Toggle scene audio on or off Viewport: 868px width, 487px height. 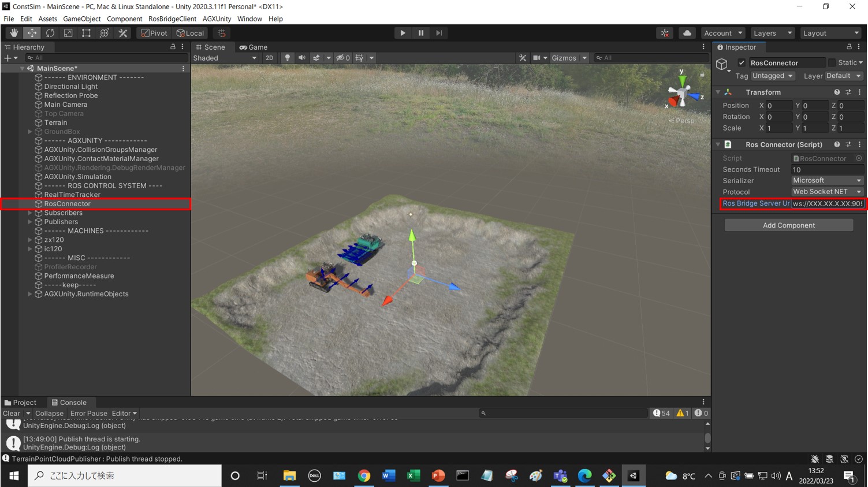(x=301, y=58)
